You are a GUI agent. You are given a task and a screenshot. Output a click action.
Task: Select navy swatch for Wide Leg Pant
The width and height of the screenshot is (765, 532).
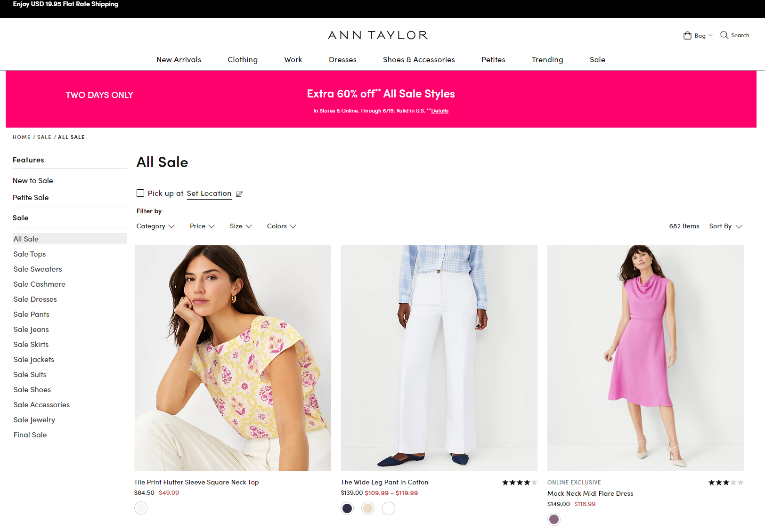tap(347, 508)
